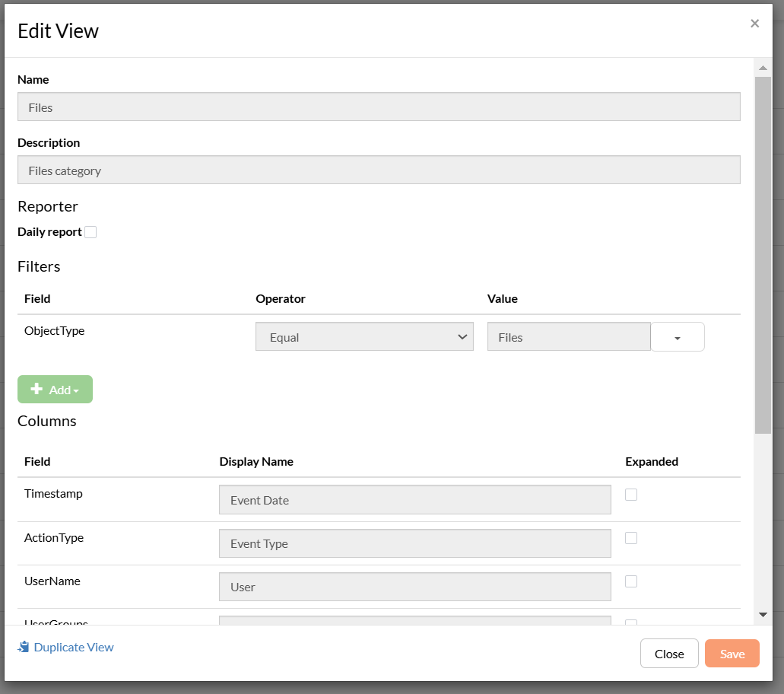This screenshot has height=694, width=784.
Task: Click the UserName column field label
Action: (x=52, y=581)
